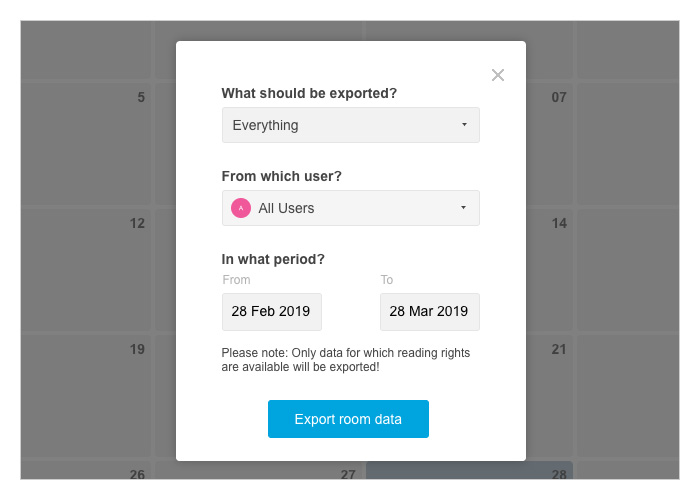Image resolution: width=700 pixels, height=500 pixels.
Task: Select the From date field 28 Feb 2019
Action: click(271, 312)
